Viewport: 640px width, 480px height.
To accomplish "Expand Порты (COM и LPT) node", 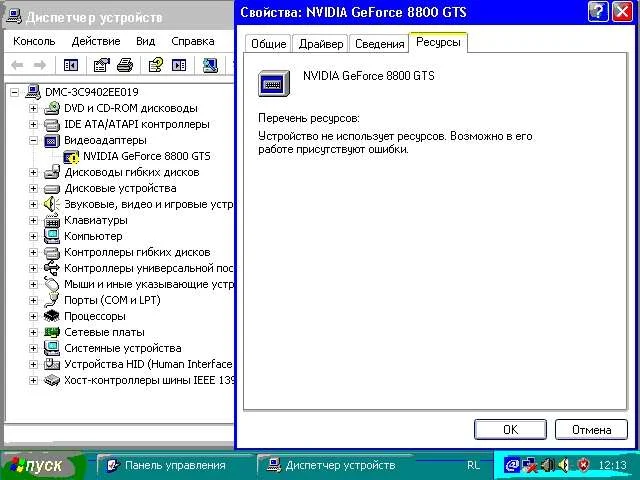I will 33,300.
